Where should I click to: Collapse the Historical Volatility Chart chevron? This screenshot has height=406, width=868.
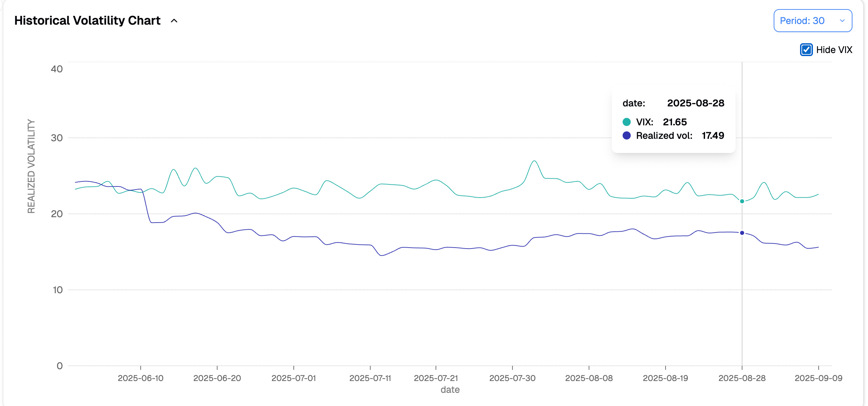click(174, 21)
